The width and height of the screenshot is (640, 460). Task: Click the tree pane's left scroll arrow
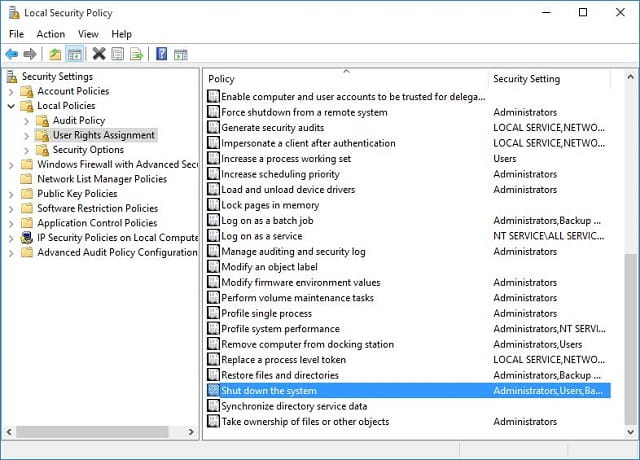click(9, 431)
